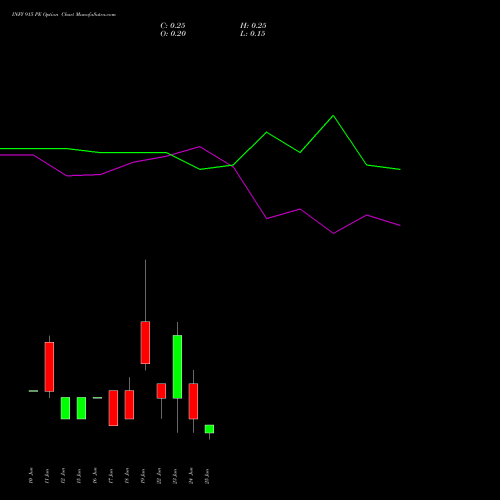Click the high value 'H: 0.25'
Screen dimensions: 500x500
[253, 26]
